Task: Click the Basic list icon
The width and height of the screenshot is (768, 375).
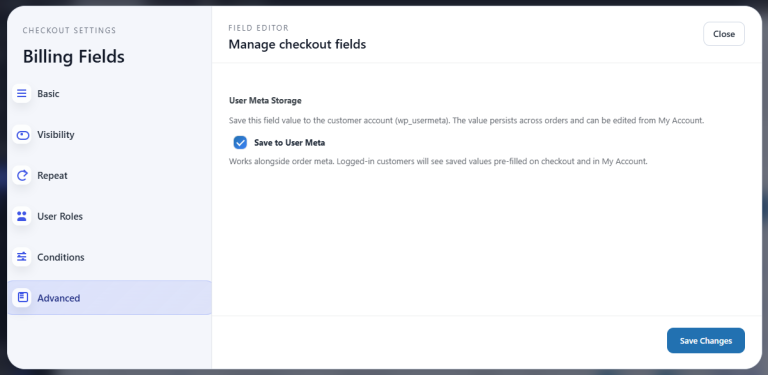Action: click(x=22, y=94)
